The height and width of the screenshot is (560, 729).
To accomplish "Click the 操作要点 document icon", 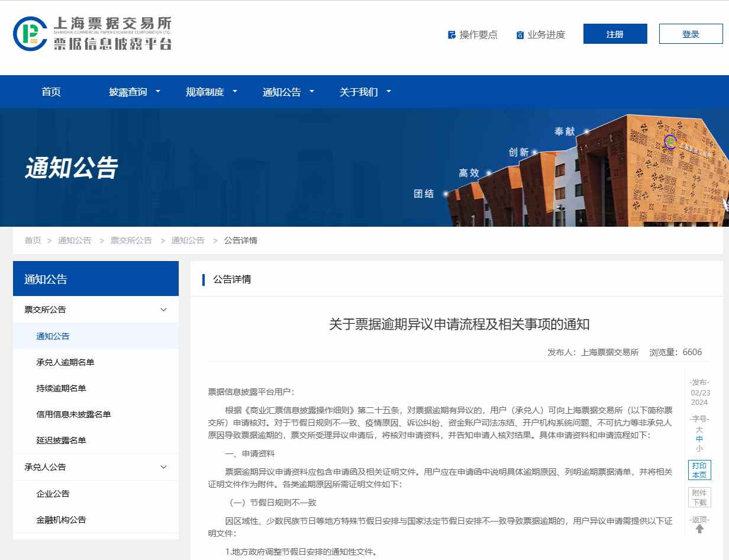I will [451, 35].
